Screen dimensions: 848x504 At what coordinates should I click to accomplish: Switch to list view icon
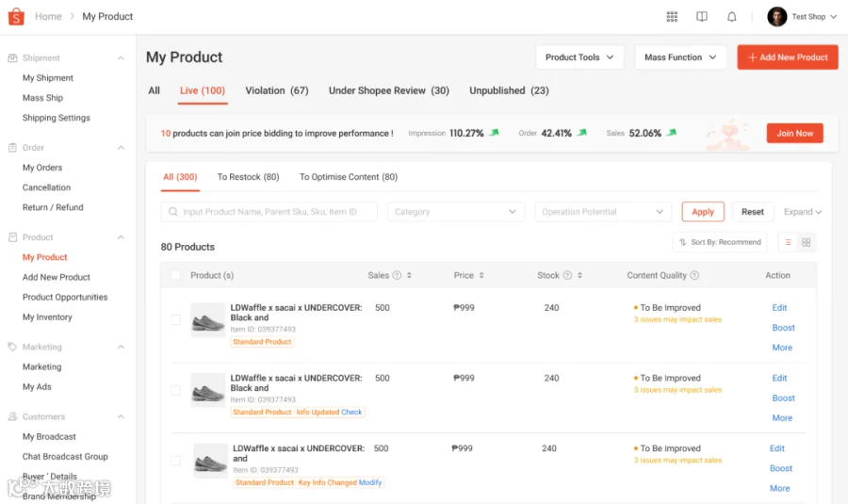788,242
